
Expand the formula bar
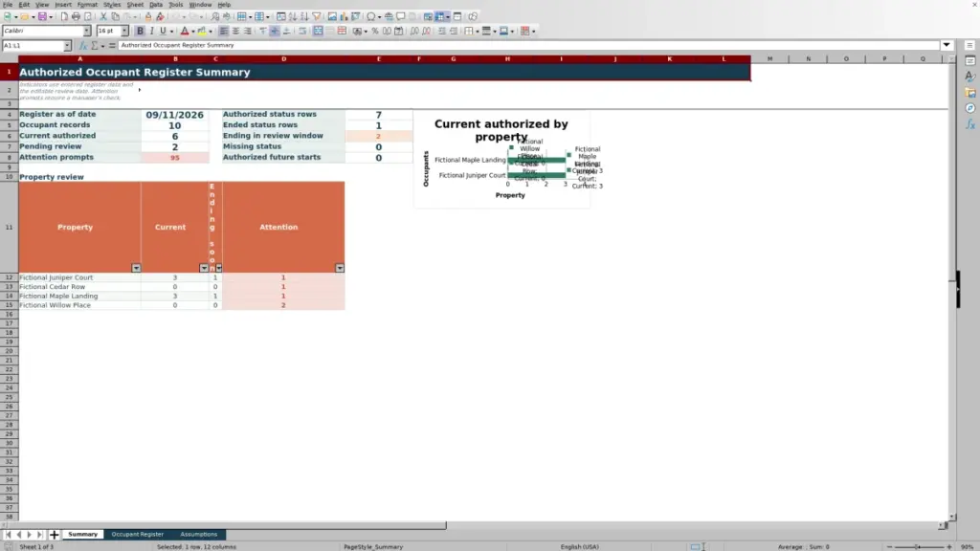click(x=947, y=46)
